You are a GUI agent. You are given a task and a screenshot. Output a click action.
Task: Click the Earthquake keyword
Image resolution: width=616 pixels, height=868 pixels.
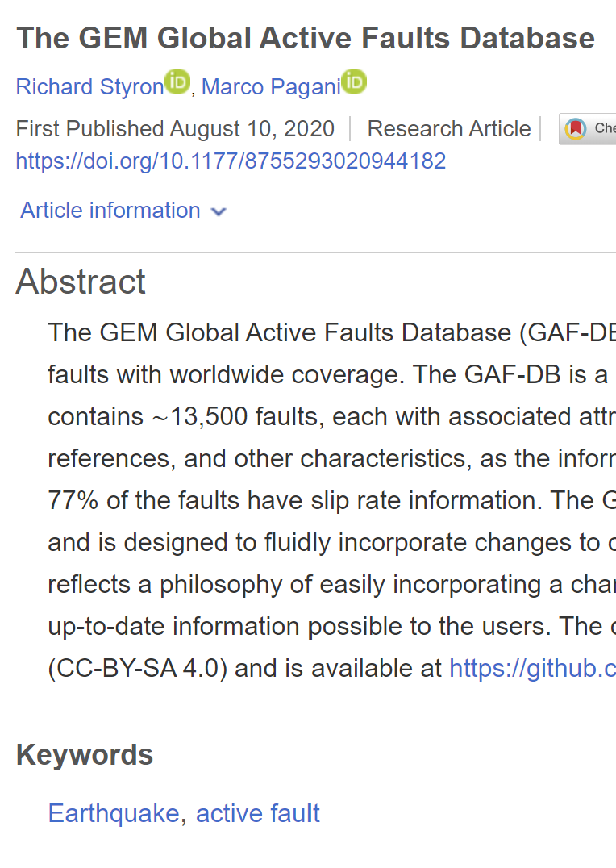(x=113, y=813)
